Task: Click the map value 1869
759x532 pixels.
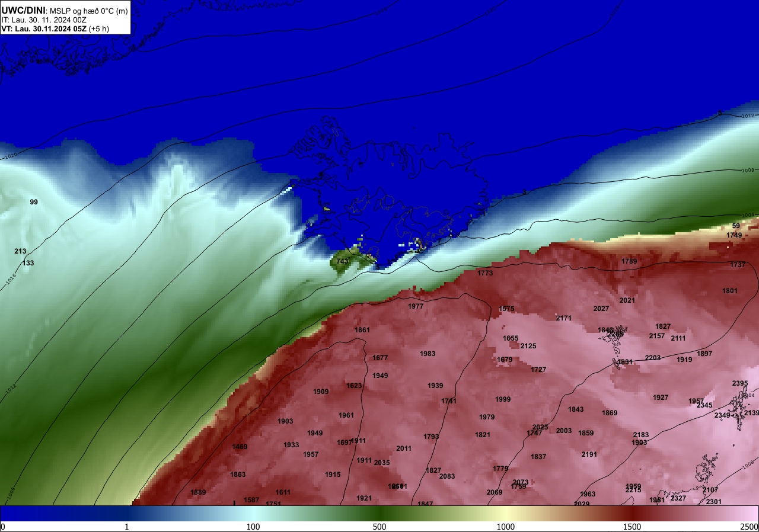Action: [610, 413]
